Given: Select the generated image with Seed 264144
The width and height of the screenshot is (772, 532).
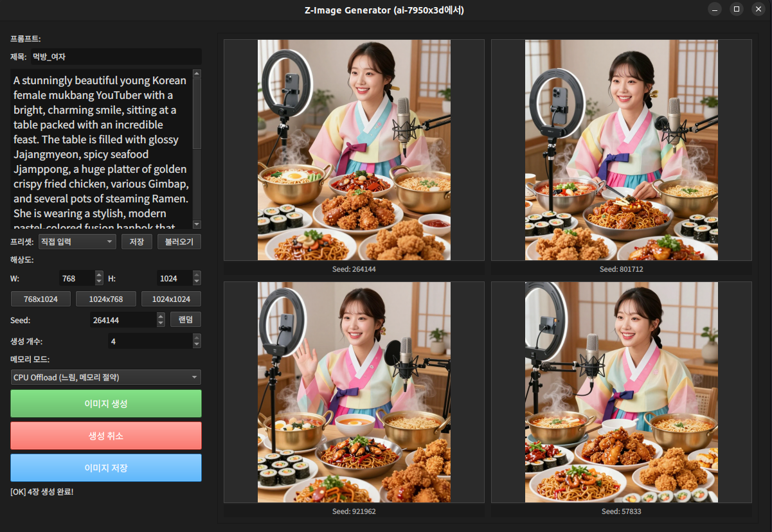Looking at the screenshot, I should 354,150.
